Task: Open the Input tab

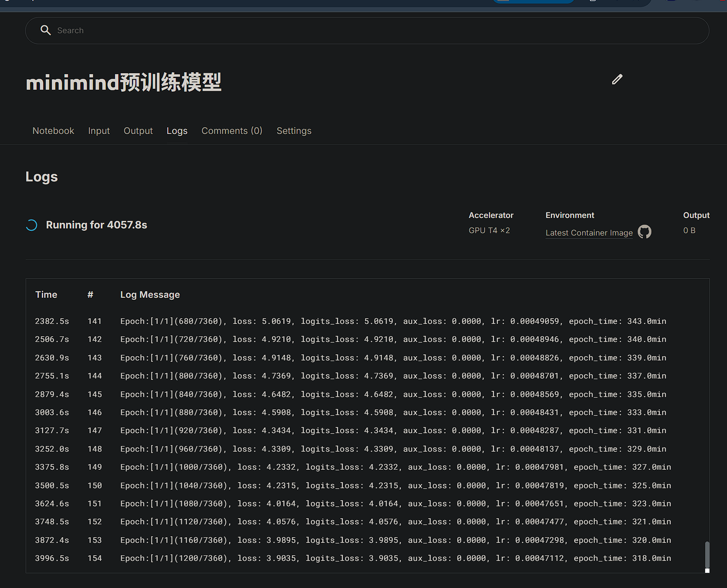Action: (99, 131)
